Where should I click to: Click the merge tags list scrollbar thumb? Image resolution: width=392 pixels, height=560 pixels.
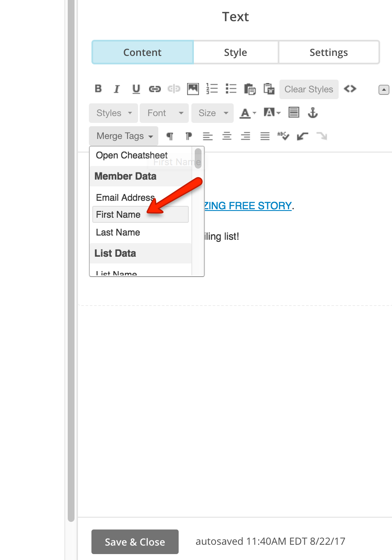coord(198,158)
